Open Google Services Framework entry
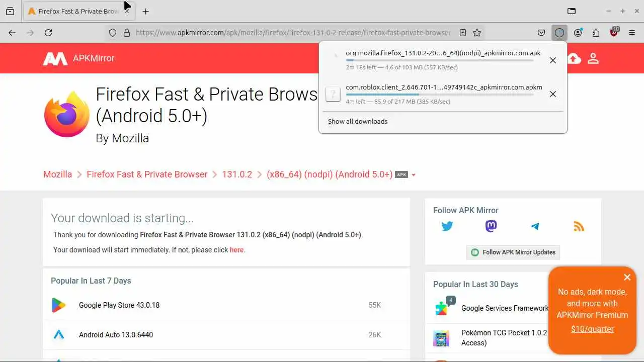 pos(505,308)
